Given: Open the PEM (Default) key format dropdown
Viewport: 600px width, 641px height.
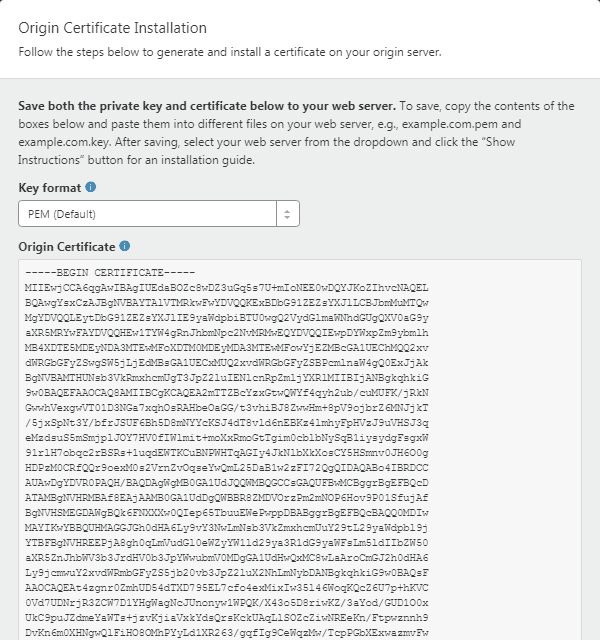Looking at the screenshot, I should tap(159, 213).
